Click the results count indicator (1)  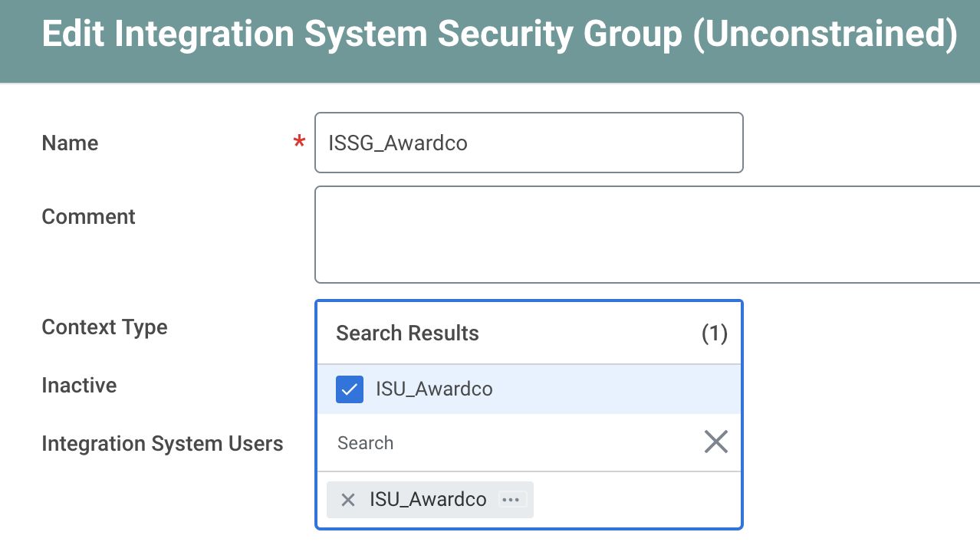tap(715, 333)
